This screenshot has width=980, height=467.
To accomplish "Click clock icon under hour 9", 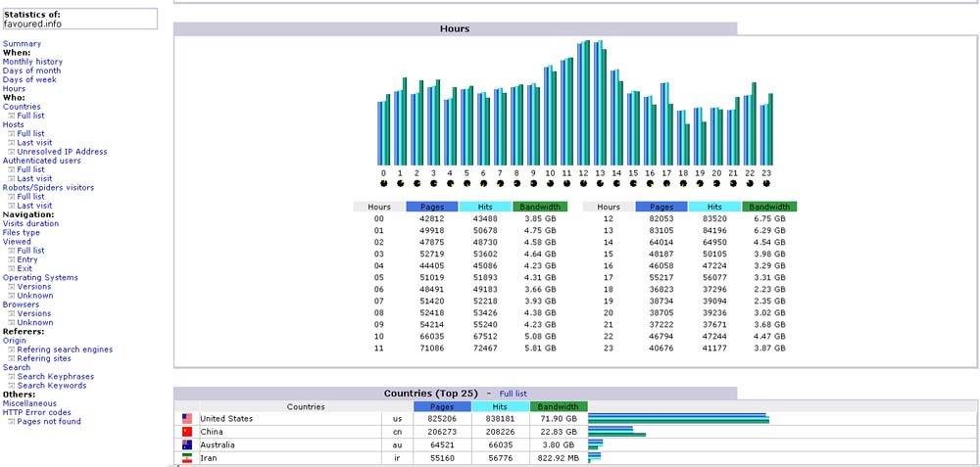I will (533, 183).
